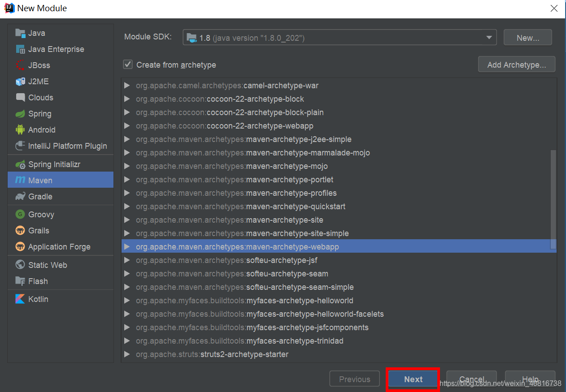This screenshot has width=566, height=392.
Task: Select Spring module type
Action: click(61, 114)
